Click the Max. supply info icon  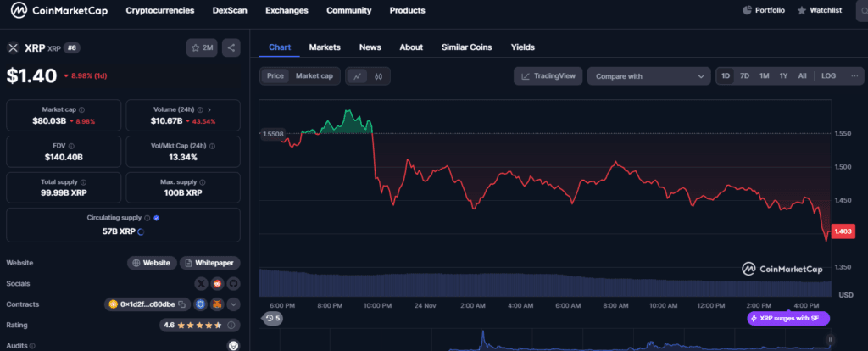(203, 182)
